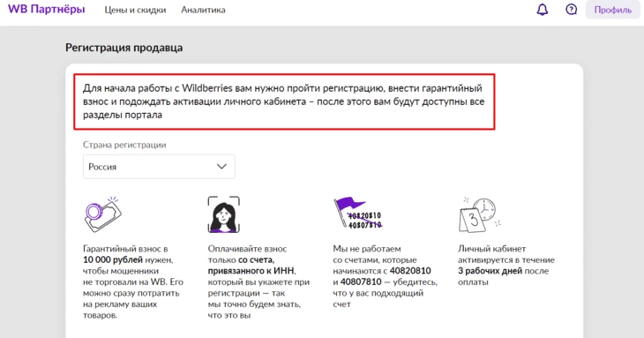Click the text 3 рабочих дней

click(490, 271)
